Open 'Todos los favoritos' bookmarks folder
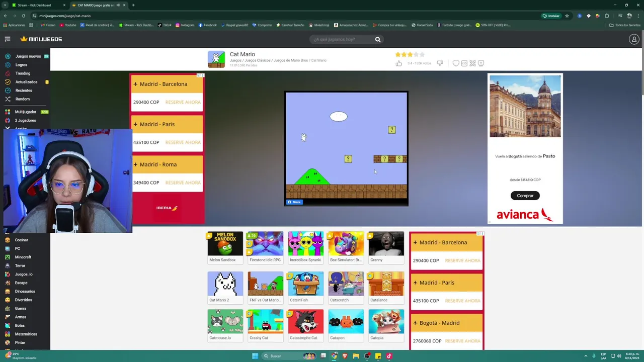This screenshot has height=362, width=644. pyautogui.click(x=625, y=25)
